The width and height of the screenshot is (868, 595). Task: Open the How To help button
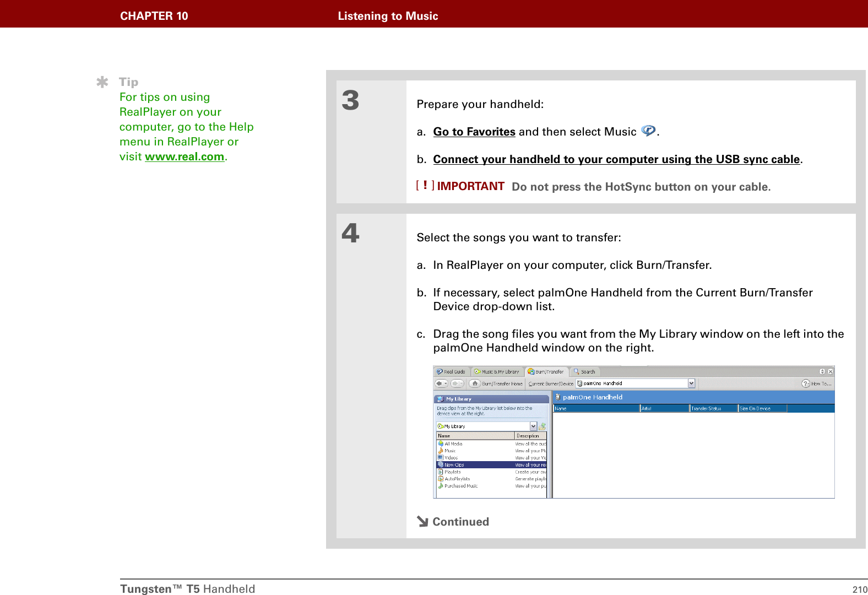click(817, 383)
